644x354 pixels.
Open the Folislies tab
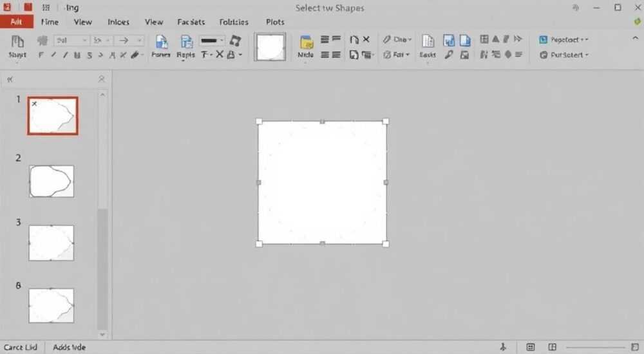pyautogui.click(x=234, y=22)
